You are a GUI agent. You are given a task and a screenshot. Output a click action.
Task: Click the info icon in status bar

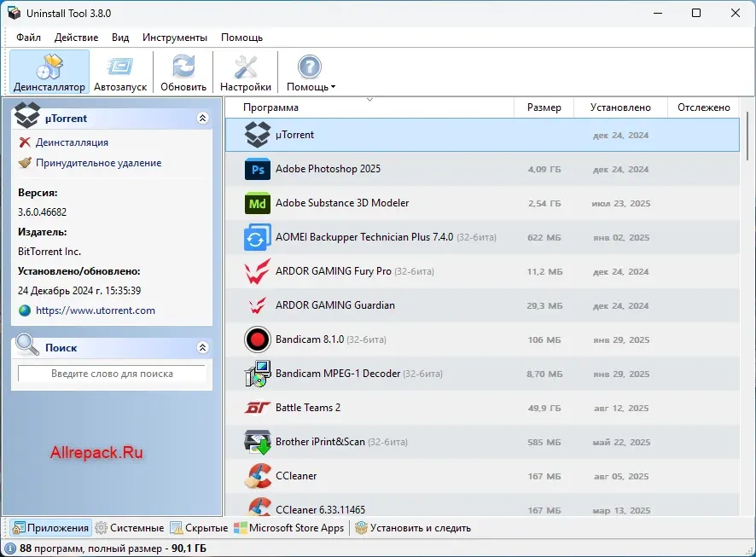[9, 548]
